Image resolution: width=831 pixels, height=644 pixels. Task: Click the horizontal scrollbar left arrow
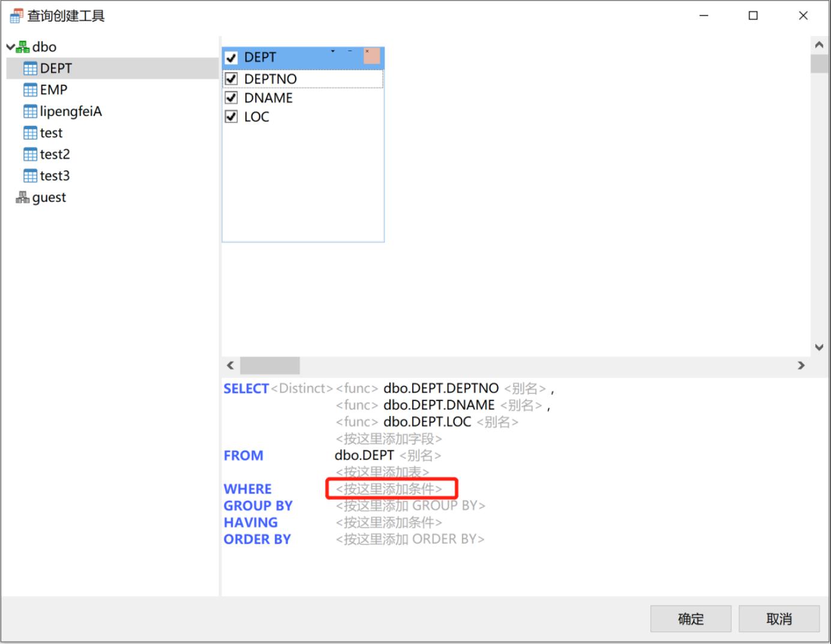coord(230,365)
